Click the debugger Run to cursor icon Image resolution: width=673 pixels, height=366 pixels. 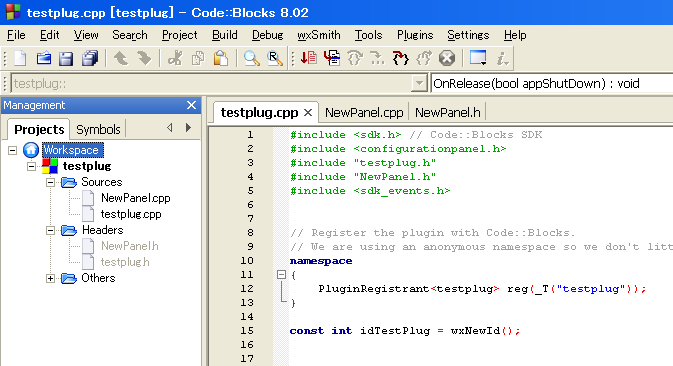tap(332, 58)
